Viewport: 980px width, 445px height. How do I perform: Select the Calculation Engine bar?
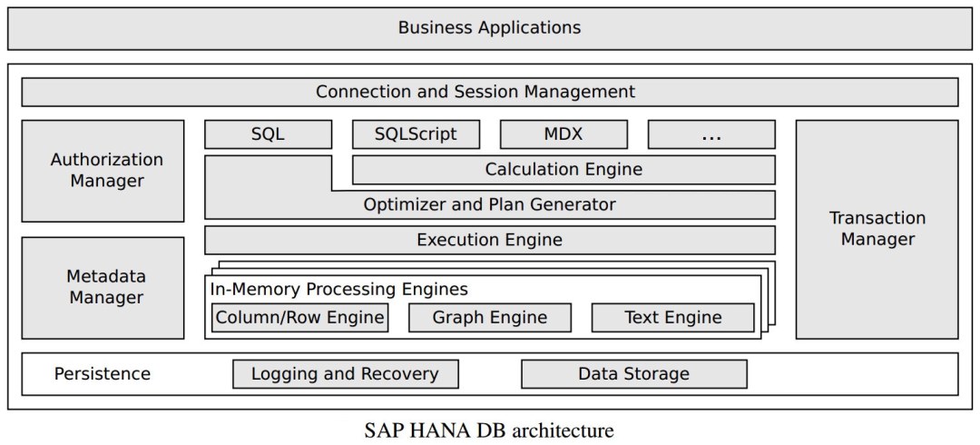(x=563, y=169)
